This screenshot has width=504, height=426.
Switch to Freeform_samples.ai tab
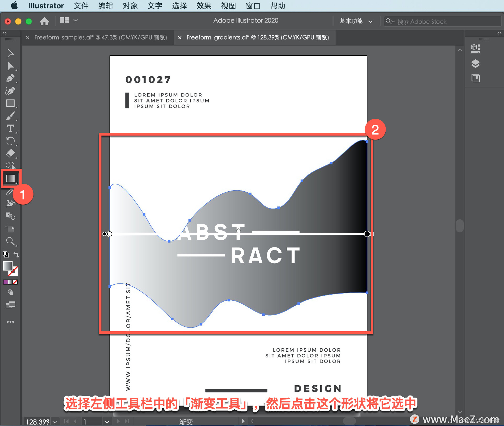(101, 38)
